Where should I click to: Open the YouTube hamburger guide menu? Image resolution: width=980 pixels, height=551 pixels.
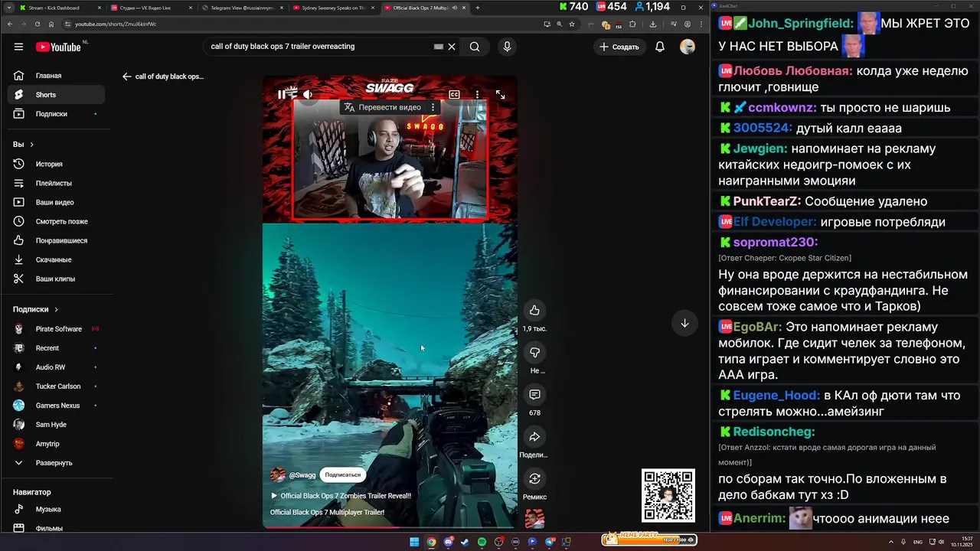pyautogui.click(x=18, y=47)
